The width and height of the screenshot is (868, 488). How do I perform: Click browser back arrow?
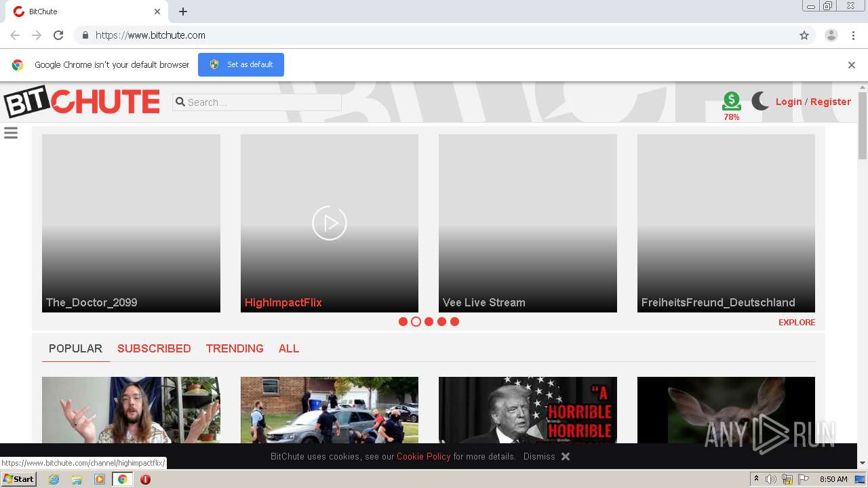click(x=15, y=35)
